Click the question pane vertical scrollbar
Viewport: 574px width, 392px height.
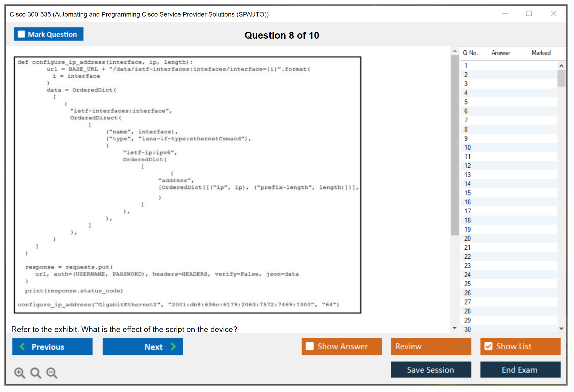pos(454,145)
